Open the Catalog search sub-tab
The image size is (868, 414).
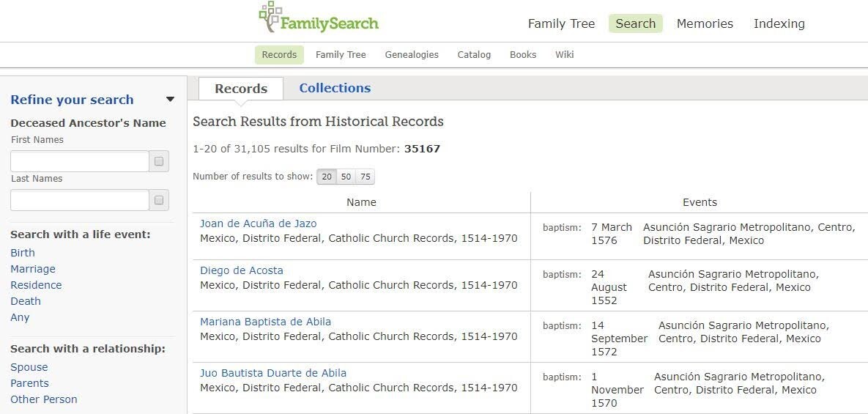pyautogui.click(x=474, y=55)
